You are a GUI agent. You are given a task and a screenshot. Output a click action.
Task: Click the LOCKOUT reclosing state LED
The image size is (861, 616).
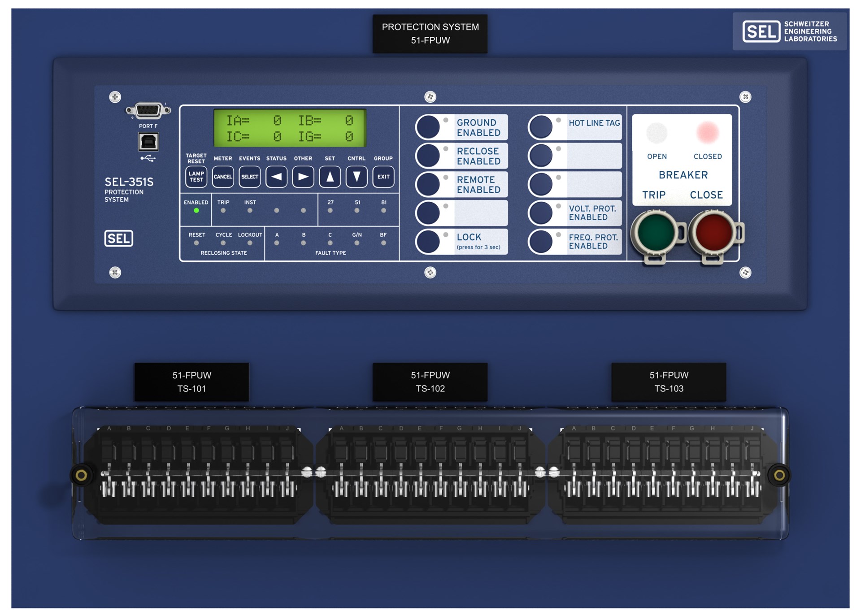pos(250,243)
